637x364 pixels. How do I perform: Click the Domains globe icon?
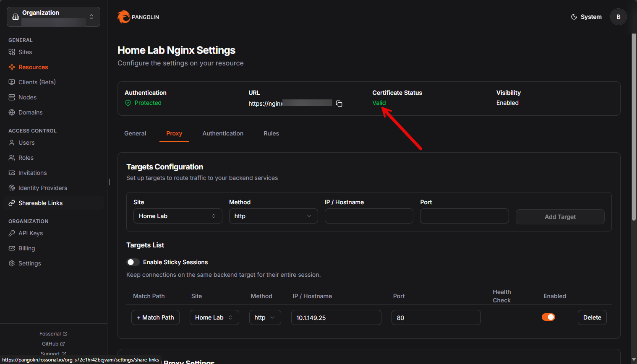pos(12,112)
